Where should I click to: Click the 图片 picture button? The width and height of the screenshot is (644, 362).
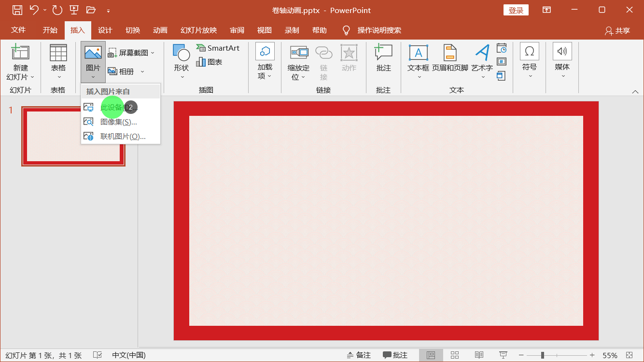coord(93,62)
